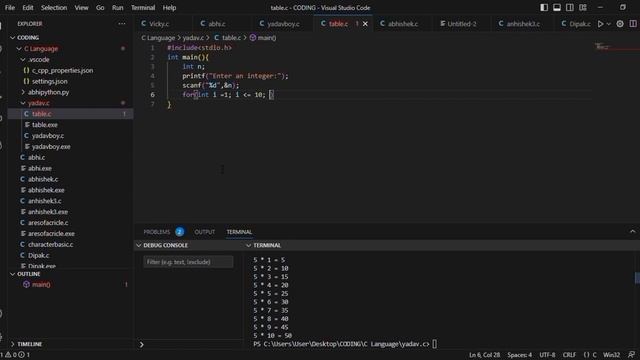Image resolution: width=640 pixels, height=360 pixels.
Task: Toggle primary sidebar layout icon
Action: tap(544, 7)
